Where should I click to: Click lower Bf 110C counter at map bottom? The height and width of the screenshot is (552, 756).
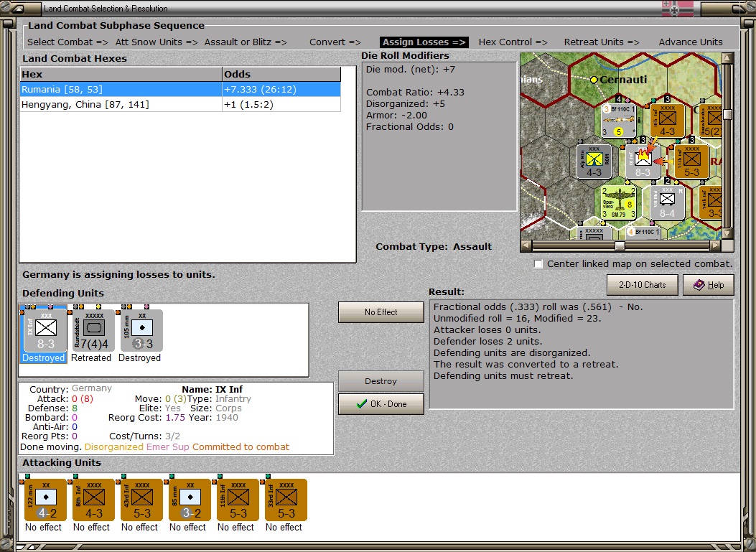(x=643, y=233)
